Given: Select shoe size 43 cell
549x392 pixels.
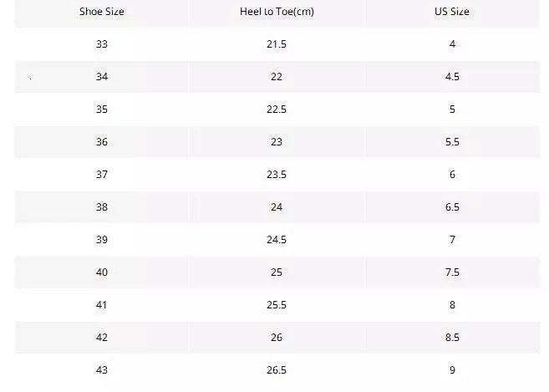Looking at the screenshot, I should [x=102, y=370].
